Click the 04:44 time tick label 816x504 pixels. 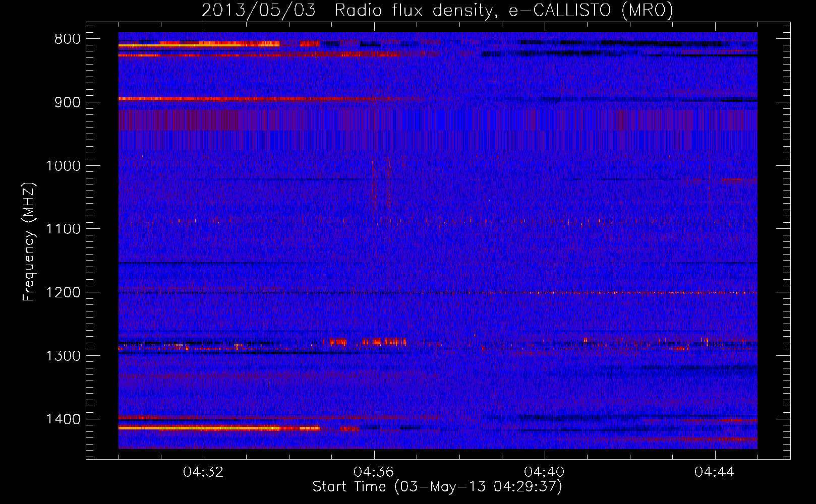coord(715,472)
